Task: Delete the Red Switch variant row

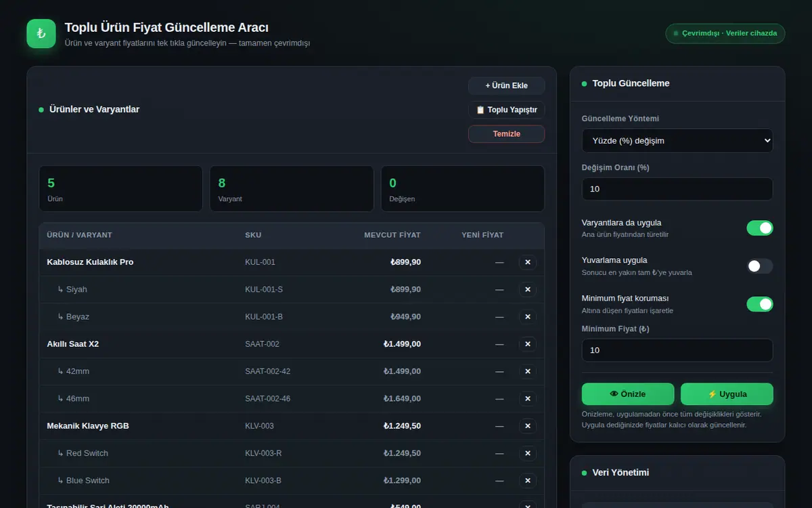Action: [528, 453]
